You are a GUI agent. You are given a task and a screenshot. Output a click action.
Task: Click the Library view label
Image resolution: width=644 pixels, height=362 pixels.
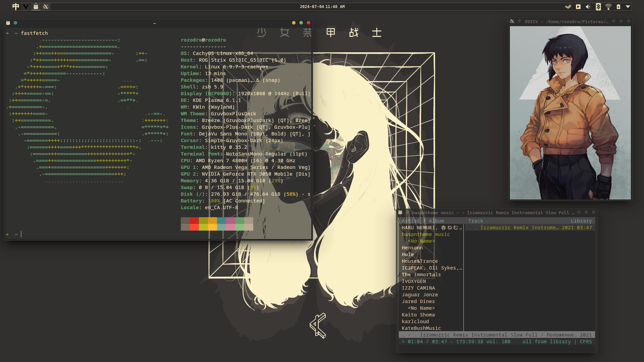[x=581, y=221]
